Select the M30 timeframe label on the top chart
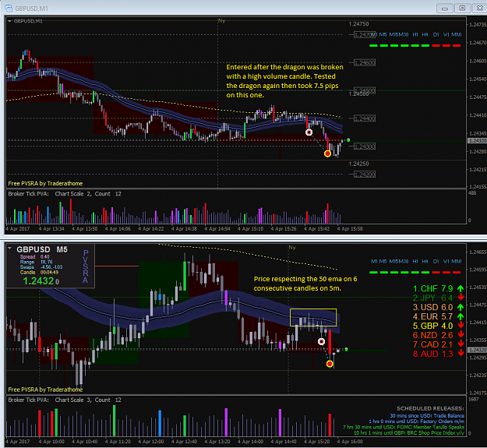This screenshot has height=448, width=487. (404, 34)
